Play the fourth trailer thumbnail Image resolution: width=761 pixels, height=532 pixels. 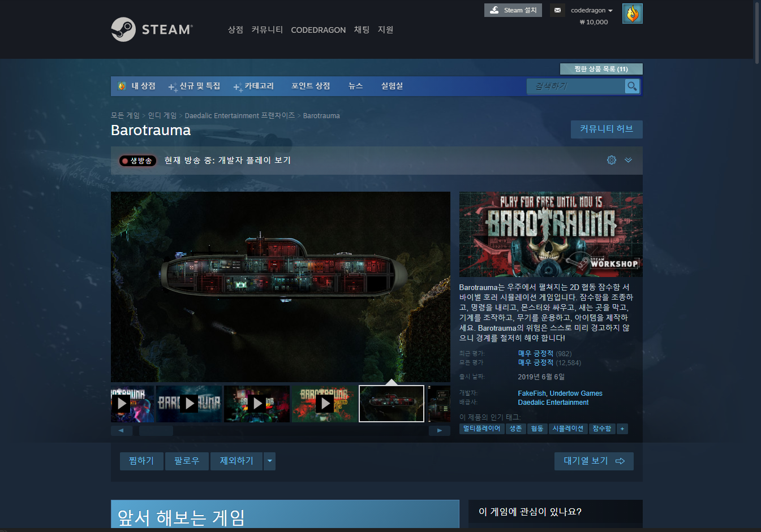click(x=325, y=404)
